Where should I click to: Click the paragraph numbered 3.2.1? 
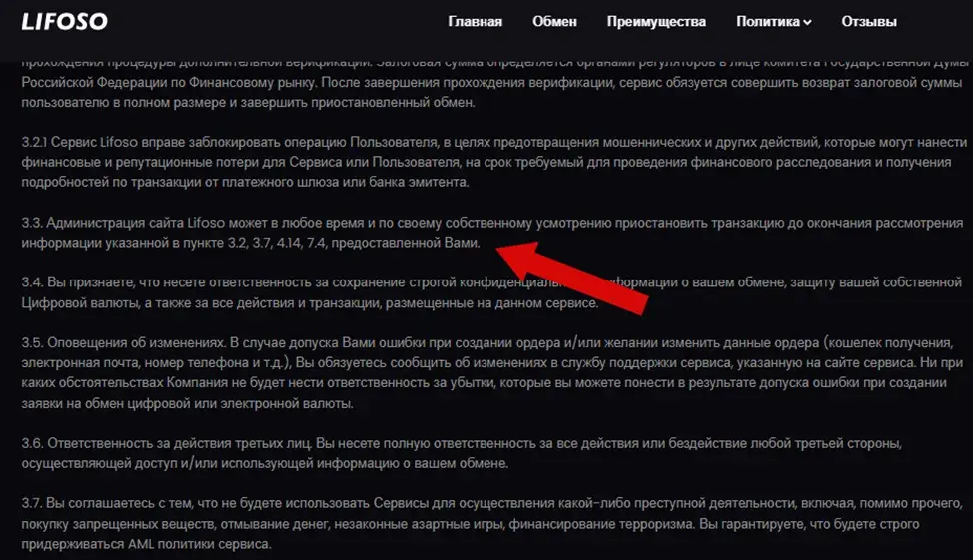pos(493,162)
